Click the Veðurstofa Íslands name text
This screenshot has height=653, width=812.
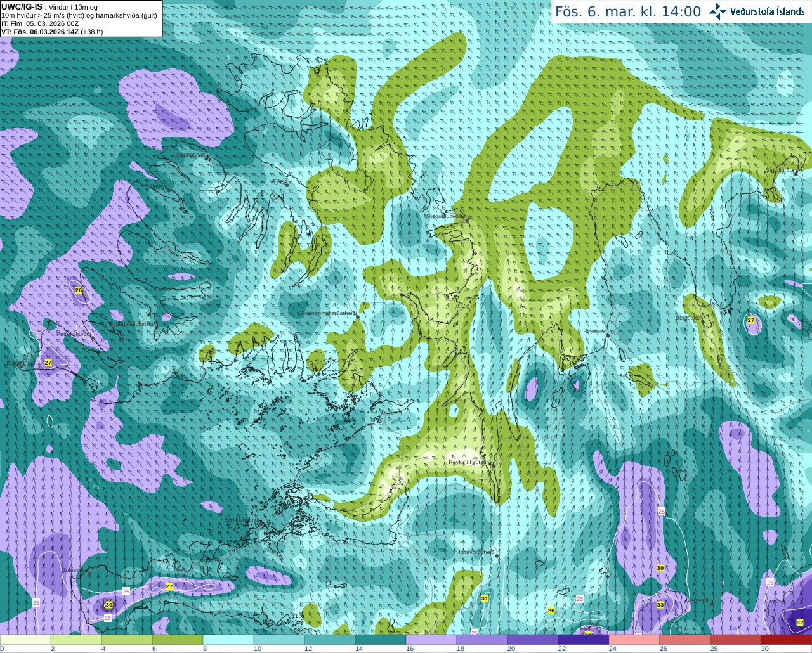click(768, 11)
